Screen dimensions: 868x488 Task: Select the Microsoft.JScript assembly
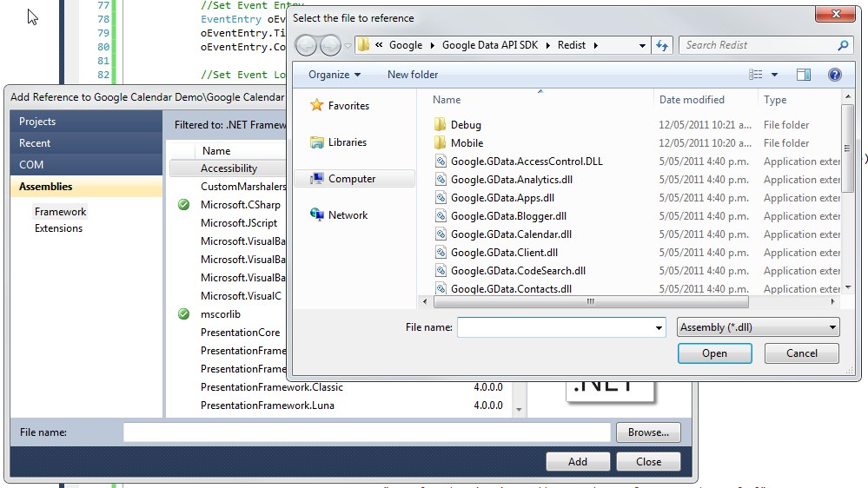coord(239,223)
